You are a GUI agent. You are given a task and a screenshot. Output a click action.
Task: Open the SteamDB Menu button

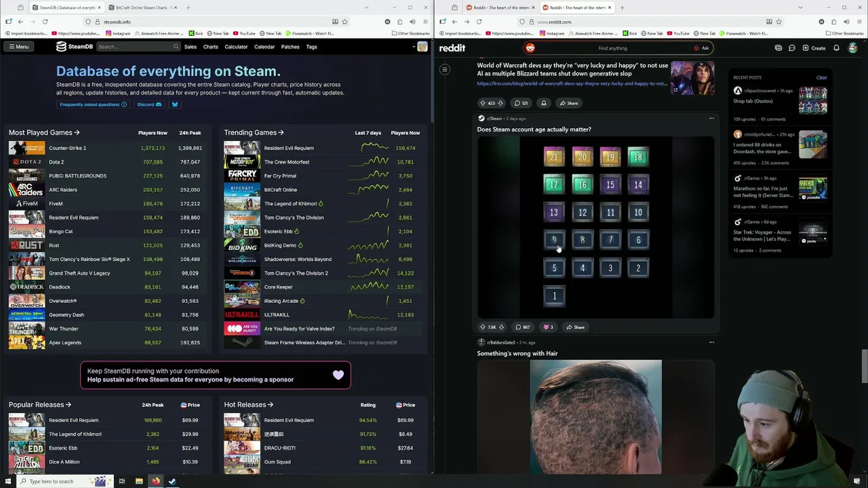tap(18, 47)
